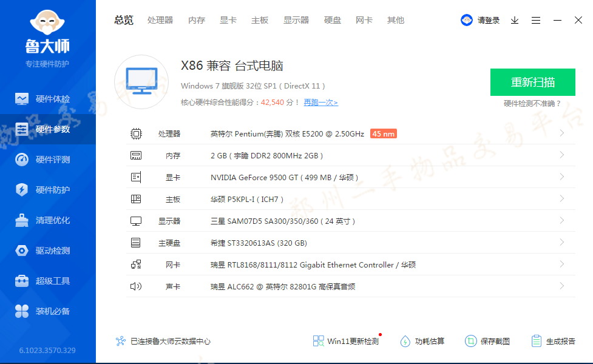Click the green 重新扫描 button
The width and height of the screenshot is (593, 364).
pos(532,82)
